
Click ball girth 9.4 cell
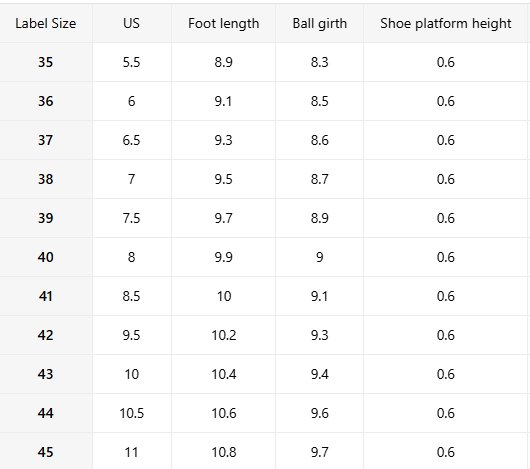pyautogui.click(x=319, y=374)
